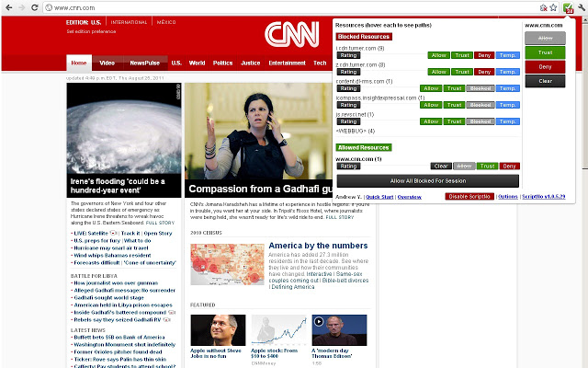588x368 pixels.
Task: Open ScriptNo Quick Start link
Action: 379,197
